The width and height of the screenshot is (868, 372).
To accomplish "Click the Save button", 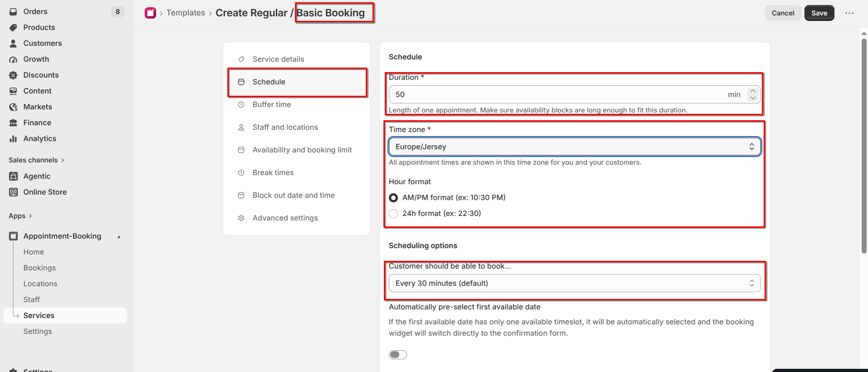I will [819, 13].
